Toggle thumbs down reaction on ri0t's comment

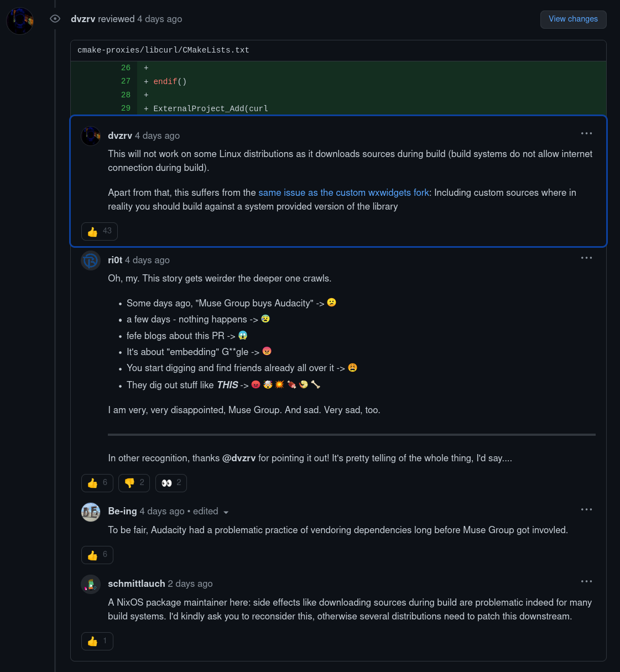[x=134, y=483]
